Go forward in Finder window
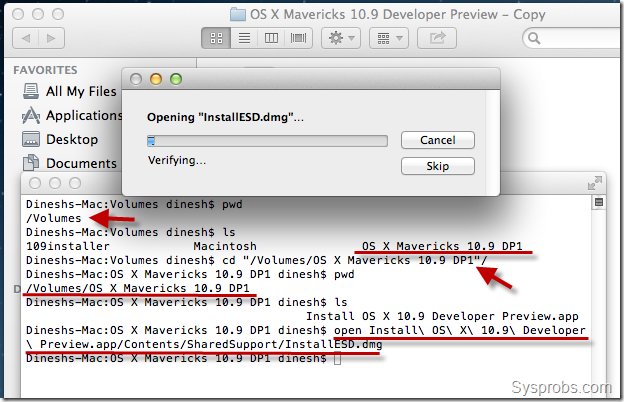Image resolution: width=624 pixels, height=402 pixels. 51,38
